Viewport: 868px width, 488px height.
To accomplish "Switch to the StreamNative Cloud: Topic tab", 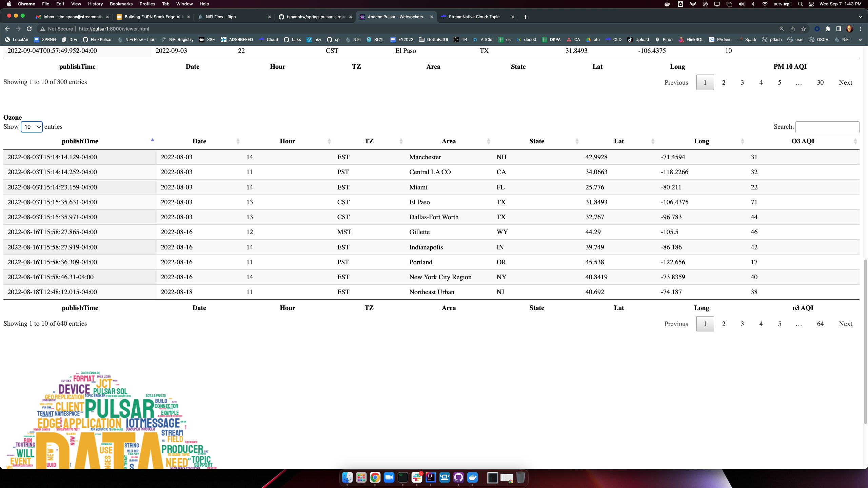I will [x=474, y=17].
